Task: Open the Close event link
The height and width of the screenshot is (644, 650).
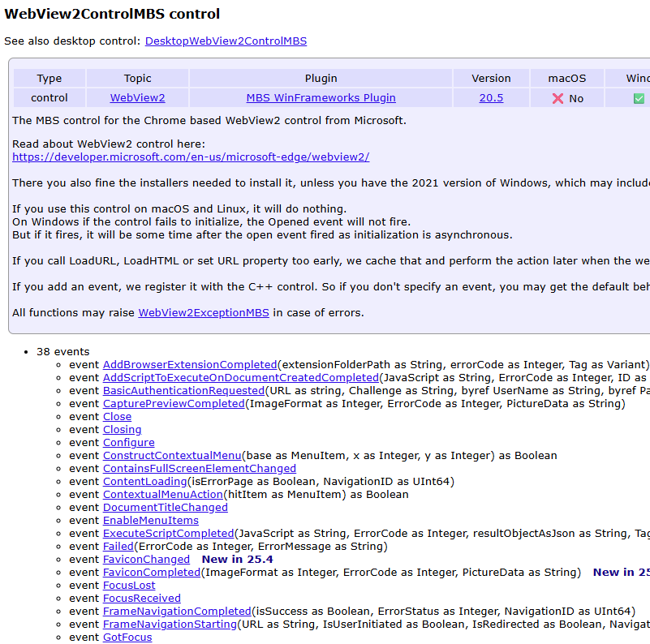Action: click(117, 417)
